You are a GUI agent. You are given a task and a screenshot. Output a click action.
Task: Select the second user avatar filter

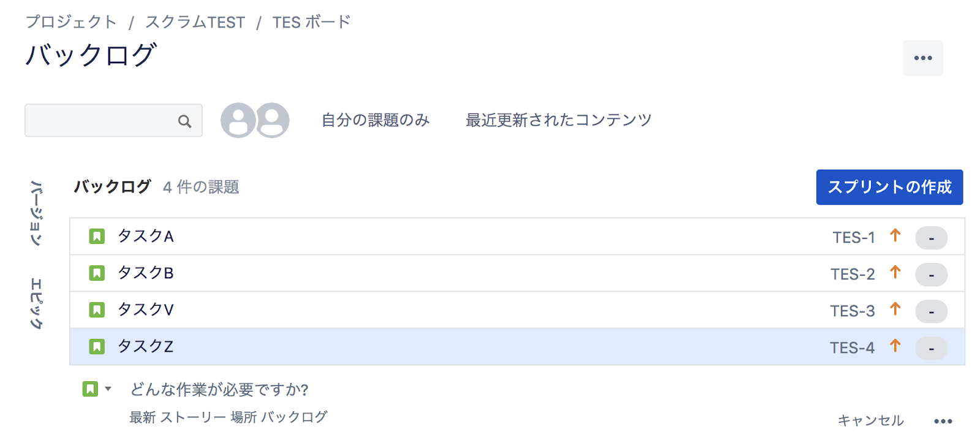[x=273, y=120]
